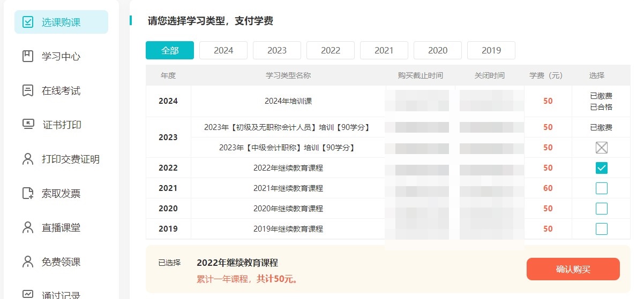Click the 打印交费证明 person icon
The image size is (644, 299).
28,159
